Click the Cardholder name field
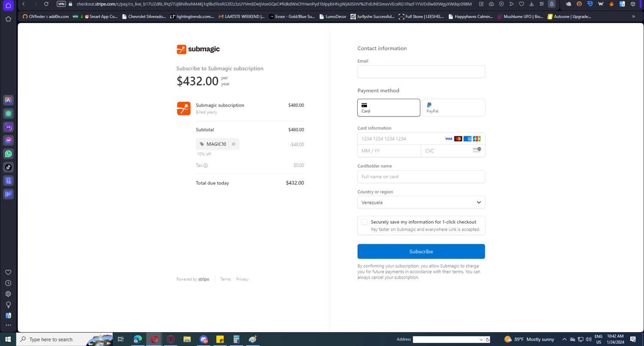The width and height of the screenshot is (644, 346). tap(421, 177)
